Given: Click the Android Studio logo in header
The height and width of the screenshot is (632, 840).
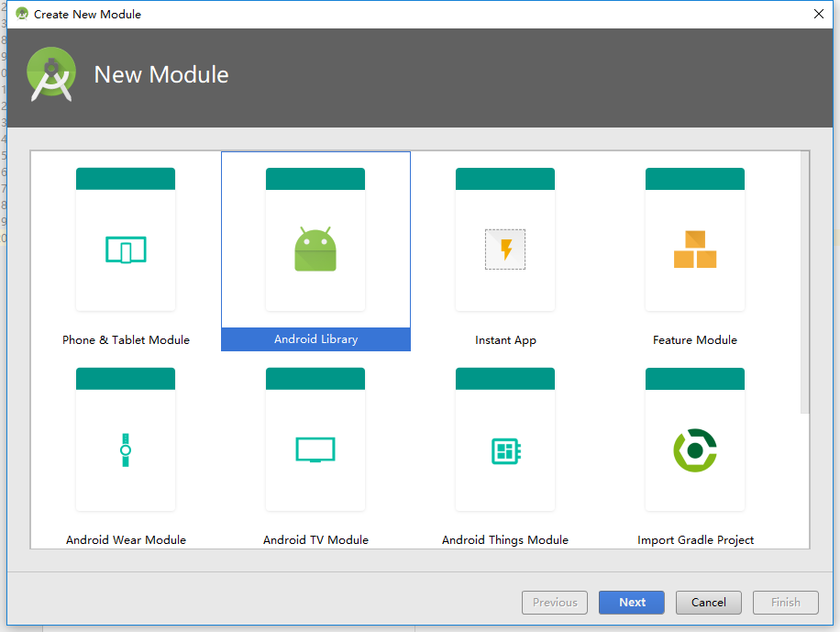Looking at the screenshot, I should (51, 74).
